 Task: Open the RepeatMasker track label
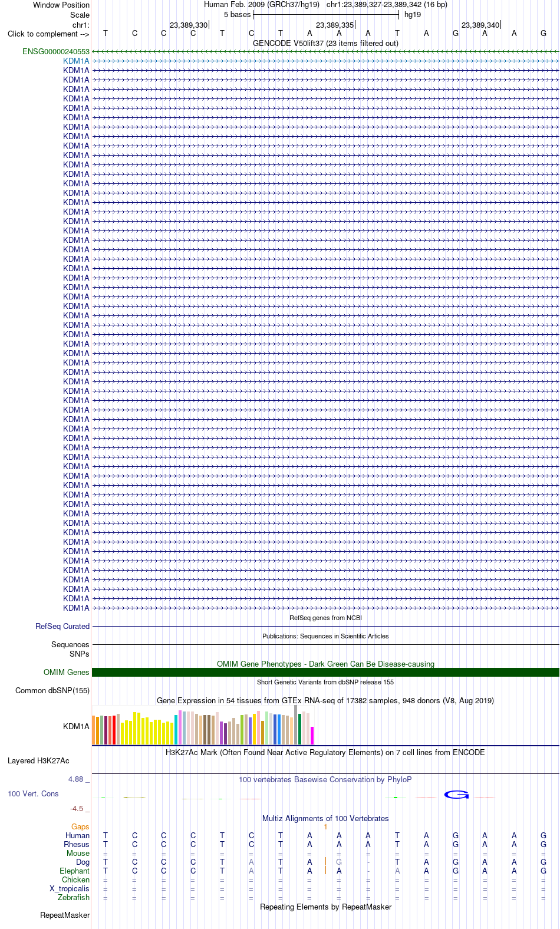[x=65, y=915]
